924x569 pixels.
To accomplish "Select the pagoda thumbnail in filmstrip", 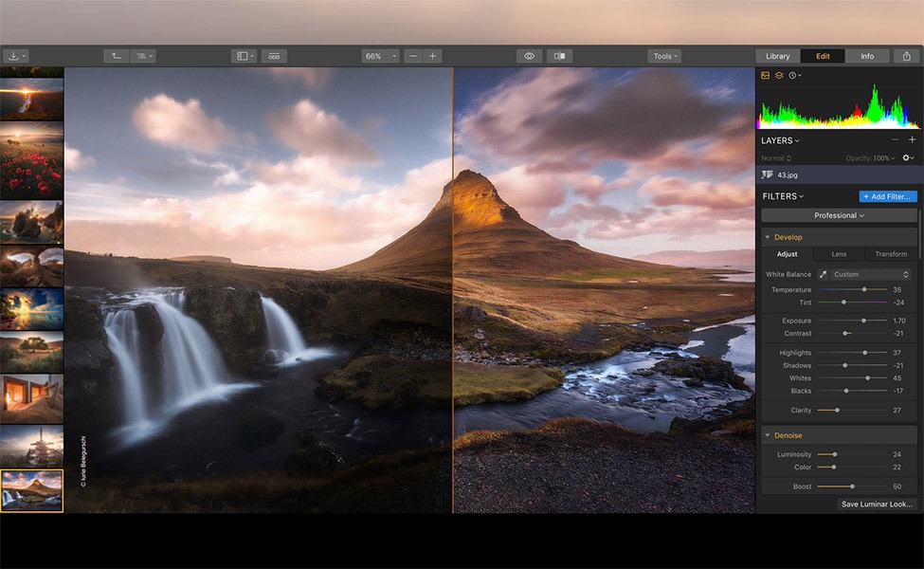I will [x=32, y=447].
